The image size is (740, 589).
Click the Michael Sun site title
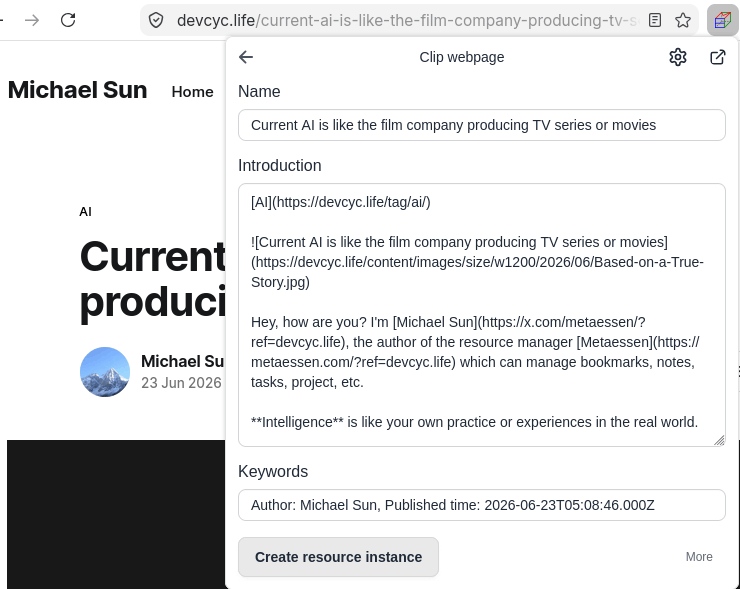click(x=77, y=90)
